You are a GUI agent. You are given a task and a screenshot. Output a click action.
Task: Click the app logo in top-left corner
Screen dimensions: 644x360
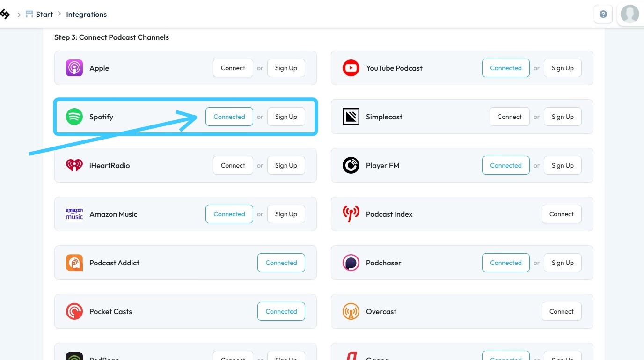pos(5,14)
